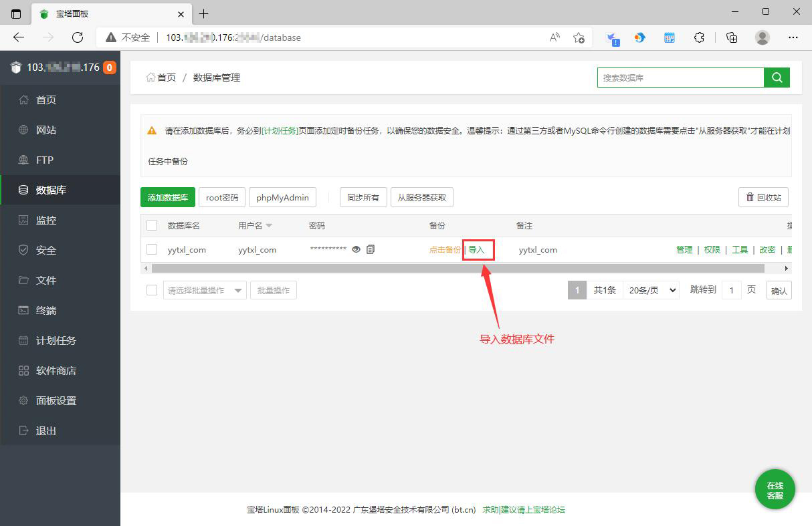Click the tab actions icon at top left
Screen dimensions: 812x526
[16, 13]
